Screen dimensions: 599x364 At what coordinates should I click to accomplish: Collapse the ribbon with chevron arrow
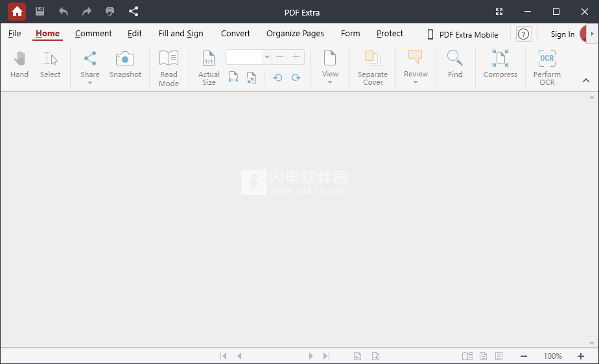pyautogui.click(x=586, y=81)
